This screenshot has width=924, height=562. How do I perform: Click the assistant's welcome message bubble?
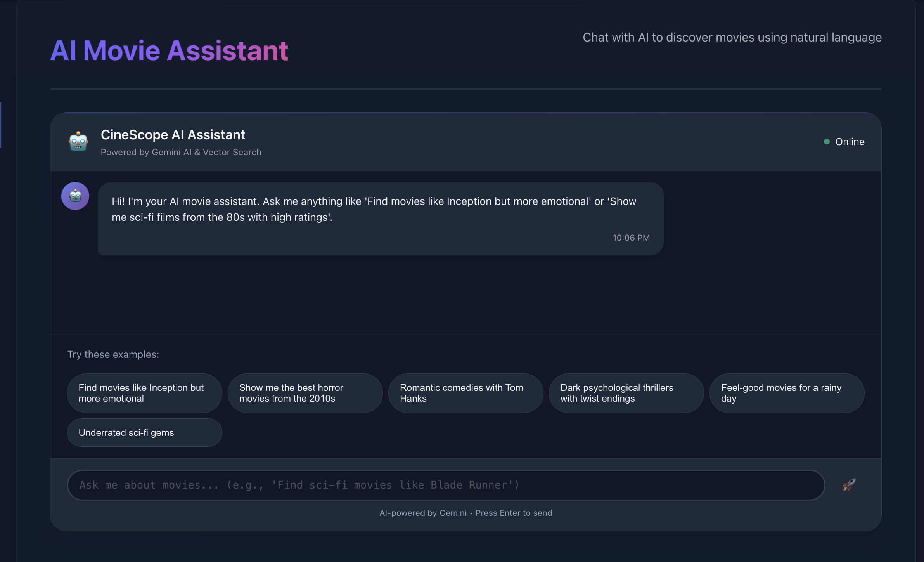pyautogui.click(x=380, y=210)
